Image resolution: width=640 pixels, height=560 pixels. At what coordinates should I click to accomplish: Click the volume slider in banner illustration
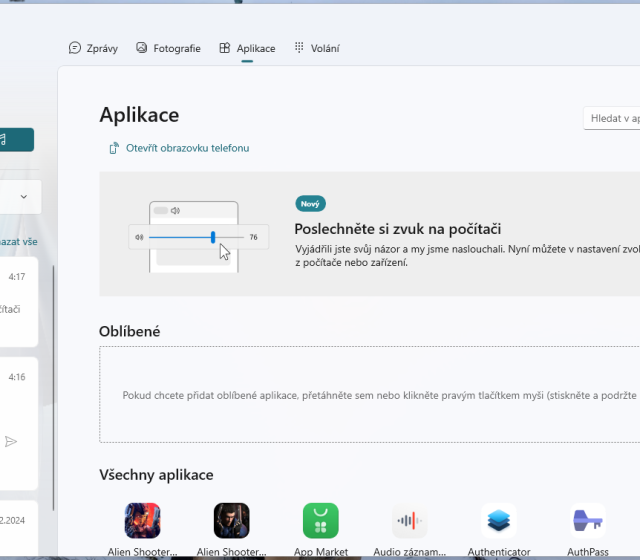click(x=190, y=237)
